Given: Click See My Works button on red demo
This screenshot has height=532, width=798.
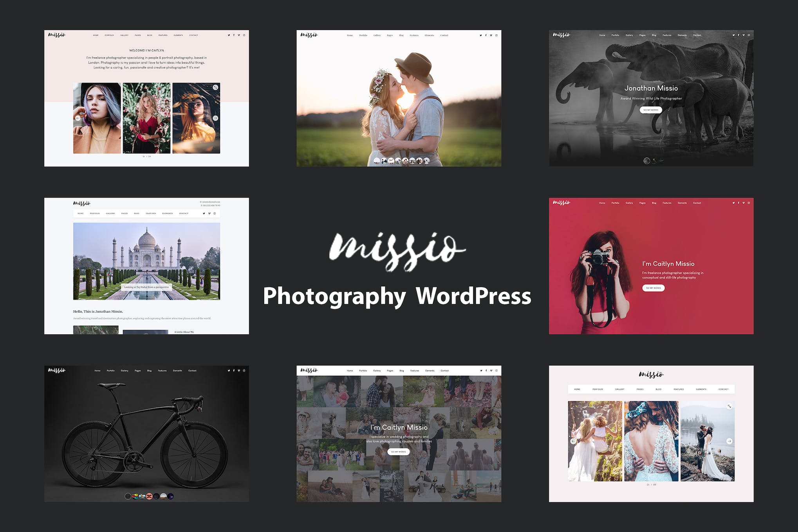Looking at the screenshot, I should (x=653, y=288).
